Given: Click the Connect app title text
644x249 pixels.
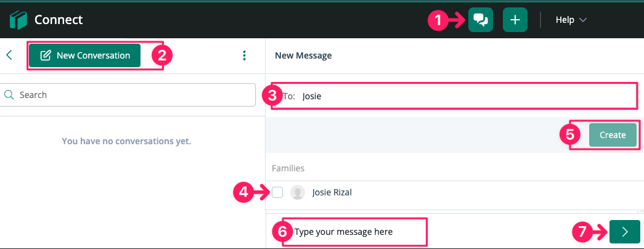Looking at the screenshot, I should [x=59, y=20].
